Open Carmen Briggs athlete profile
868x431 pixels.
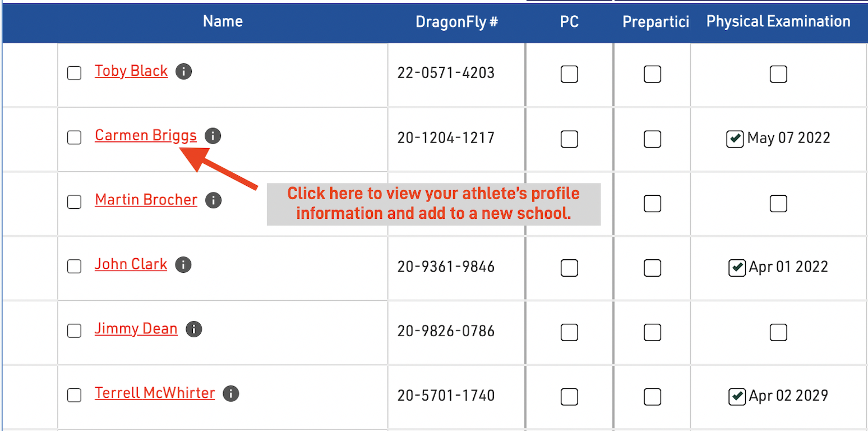point(146,135)
